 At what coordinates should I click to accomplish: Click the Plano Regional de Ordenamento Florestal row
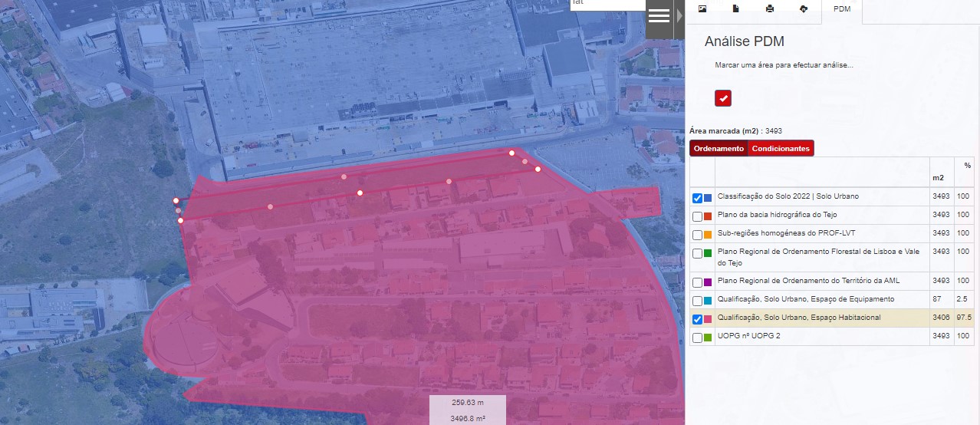pos(832,258)
